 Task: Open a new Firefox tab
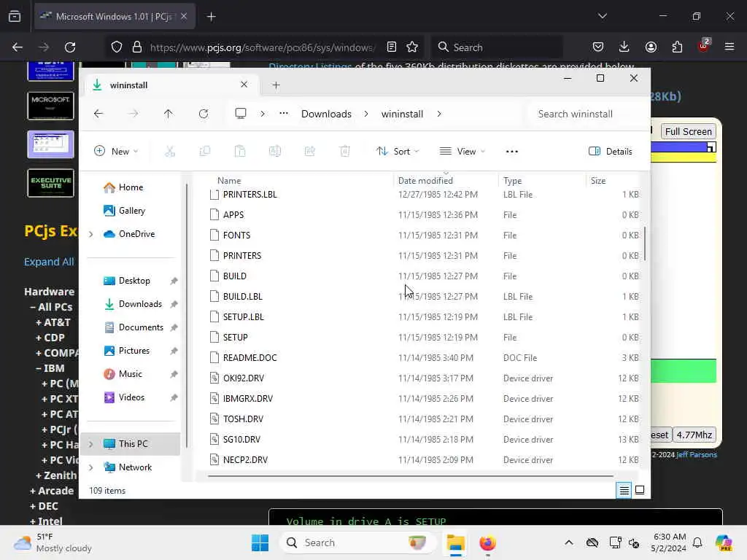(x=212, y=17)
